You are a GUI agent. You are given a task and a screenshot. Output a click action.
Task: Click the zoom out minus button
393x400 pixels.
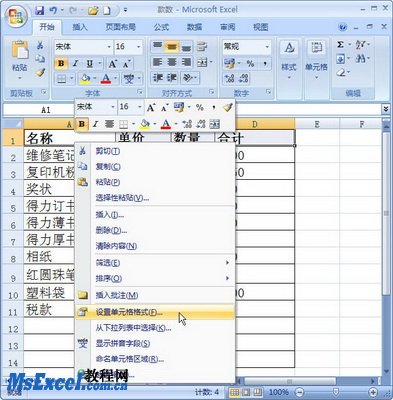pyautogui.click(x=300, y=392)
